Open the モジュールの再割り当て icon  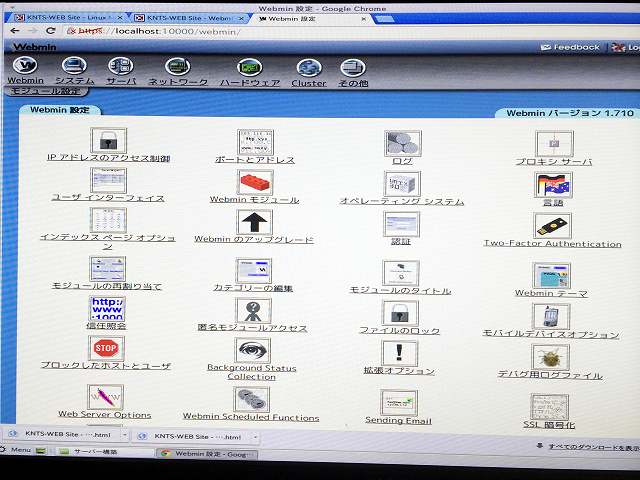pyautogui.click(x=107, y=269)
